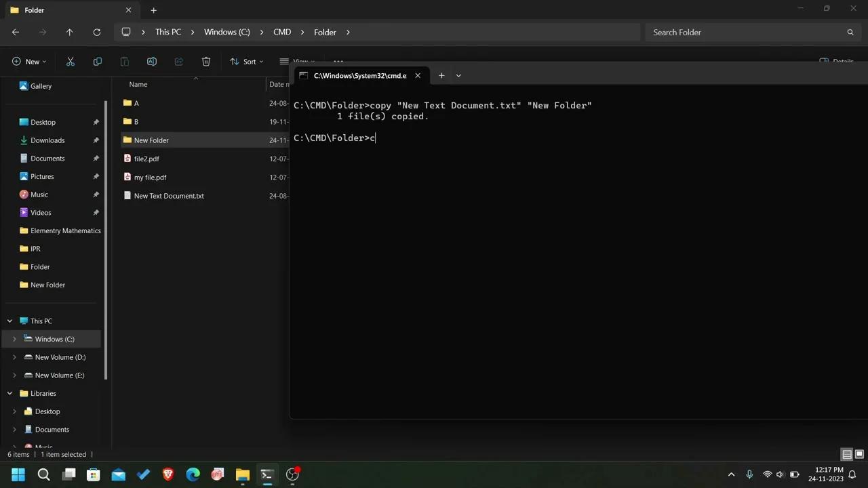Select the Cut icon in the toolbar

coord(70,62)
